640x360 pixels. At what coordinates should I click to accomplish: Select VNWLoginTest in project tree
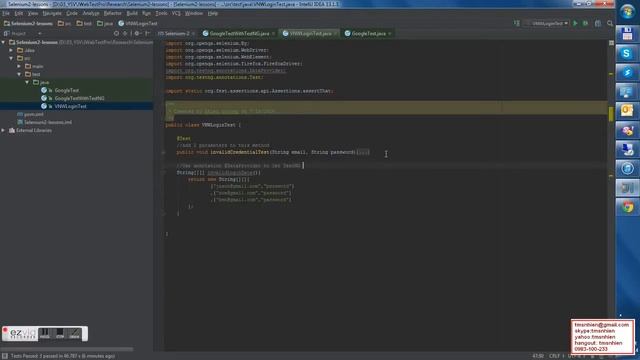pos(70,106)
